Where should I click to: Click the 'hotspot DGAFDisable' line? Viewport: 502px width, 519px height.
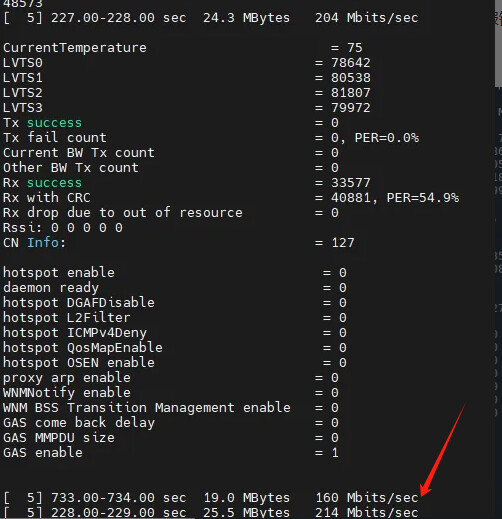tap(175, 303)
